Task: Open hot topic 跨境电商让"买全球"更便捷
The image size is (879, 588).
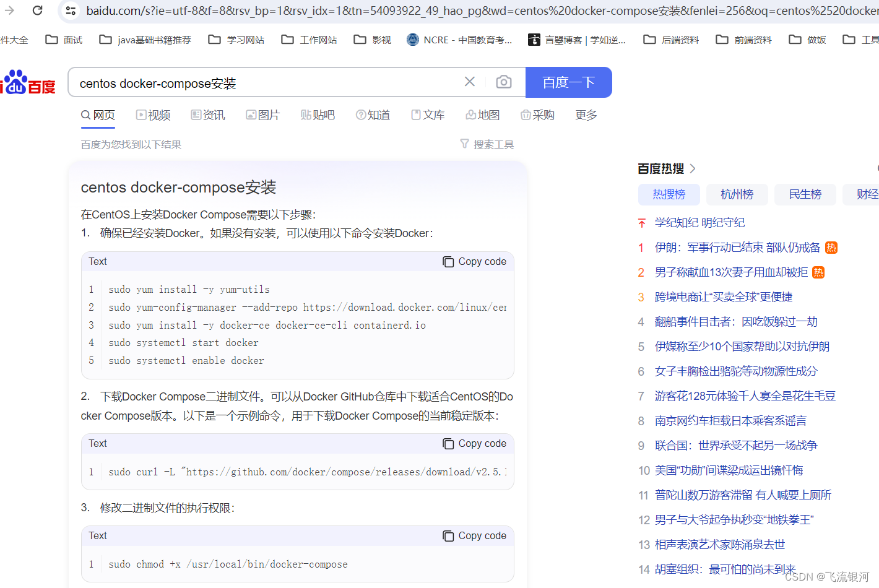Action: (724, 297)
